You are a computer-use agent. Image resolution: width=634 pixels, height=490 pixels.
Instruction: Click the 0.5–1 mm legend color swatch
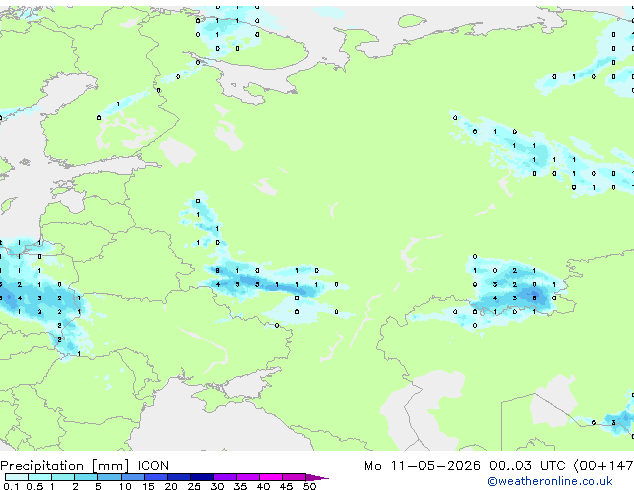click(40, 477)
